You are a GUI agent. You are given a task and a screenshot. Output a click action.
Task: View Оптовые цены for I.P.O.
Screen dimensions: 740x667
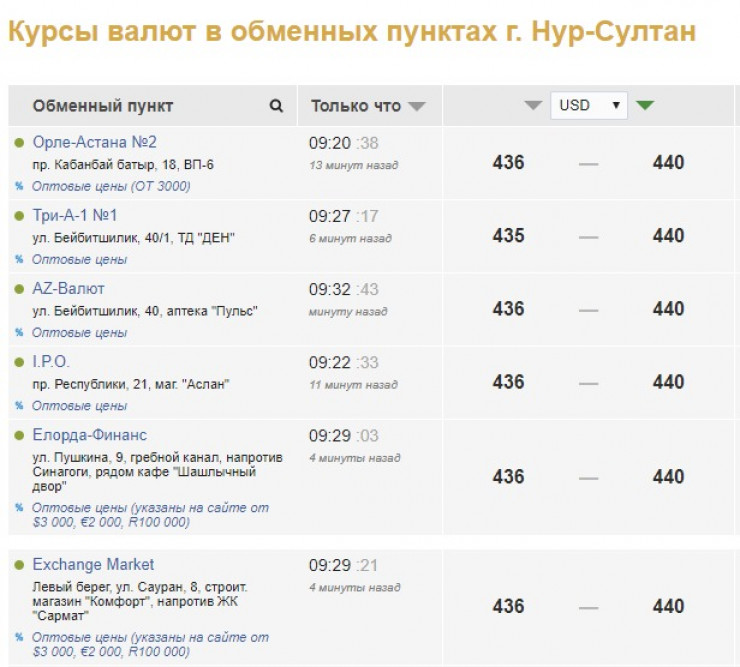tap(79, 406)
